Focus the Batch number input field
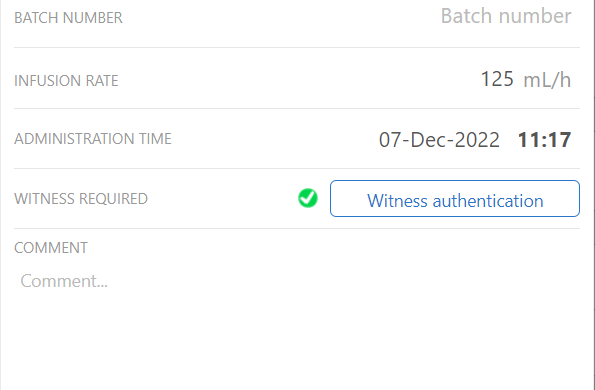Viewport: 595px width, 390px height. pos(506,16)
